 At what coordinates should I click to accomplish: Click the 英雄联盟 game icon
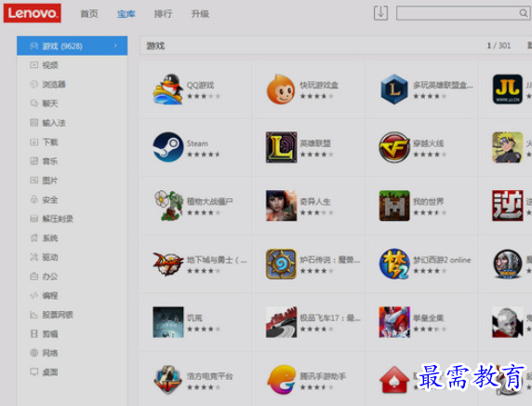tap(281, 147)
